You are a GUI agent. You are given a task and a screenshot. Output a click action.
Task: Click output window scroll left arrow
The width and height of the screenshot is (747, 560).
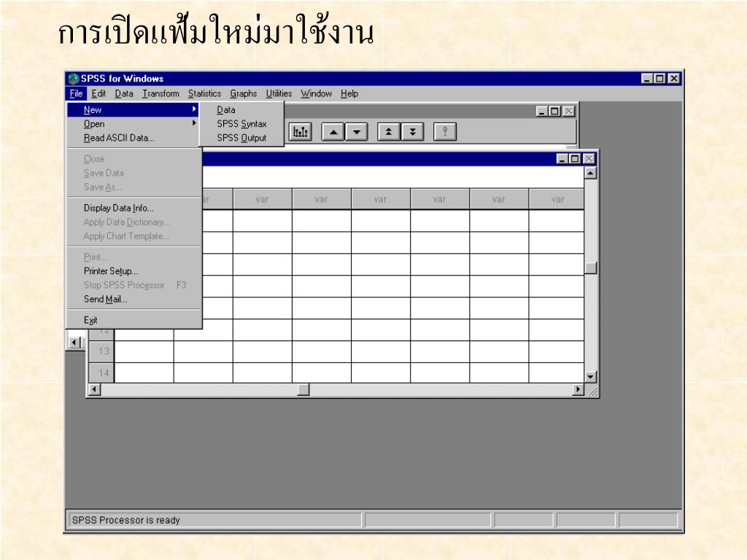74,343
